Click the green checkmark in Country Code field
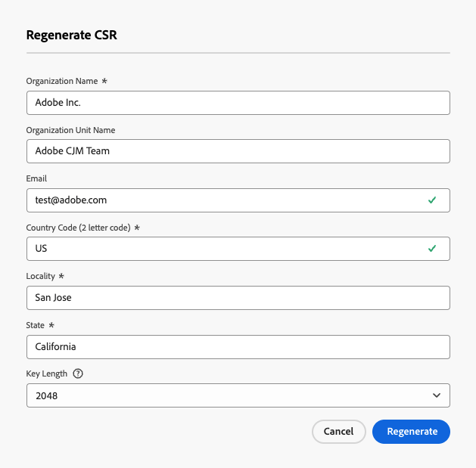 pyautogui.click(x=432, y=249)
